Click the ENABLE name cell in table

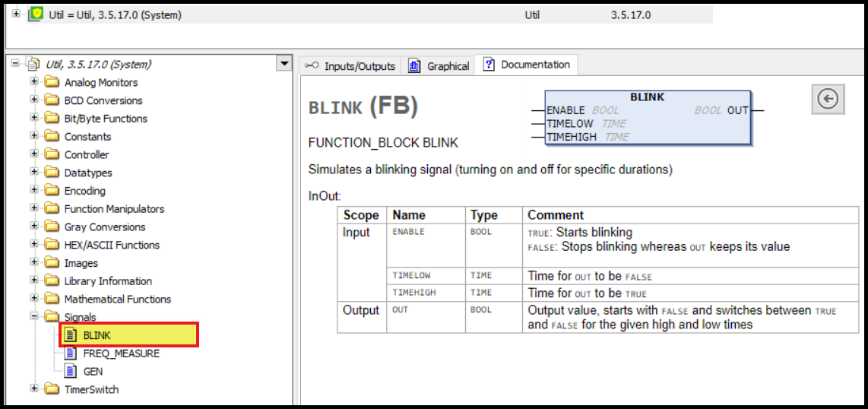(426, 246)
